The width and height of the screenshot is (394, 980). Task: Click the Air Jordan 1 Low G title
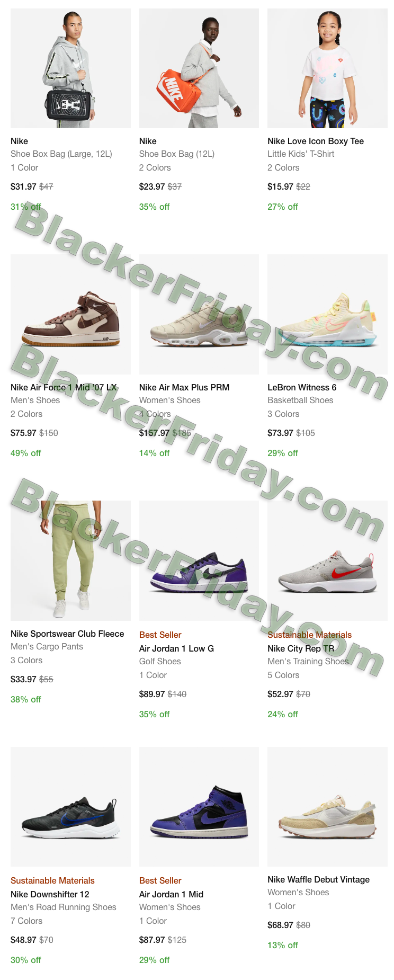pyautogui.click(x=176, y=648)
